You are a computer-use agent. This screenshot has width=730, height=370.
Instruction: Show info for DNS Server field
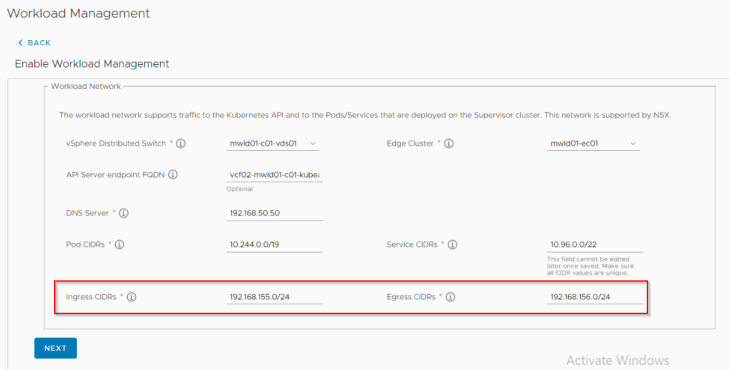coord(124,213)
